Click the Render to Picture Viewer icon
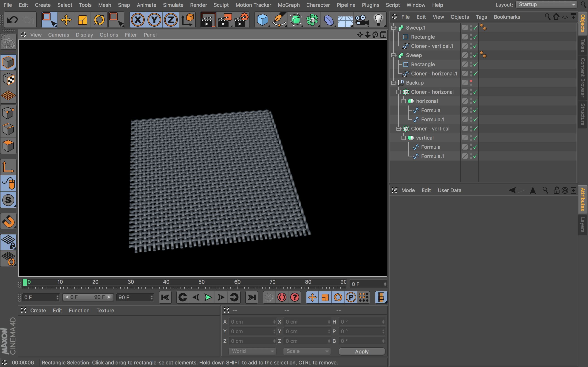Screen dimensions: 588x367 coord(224,20)
